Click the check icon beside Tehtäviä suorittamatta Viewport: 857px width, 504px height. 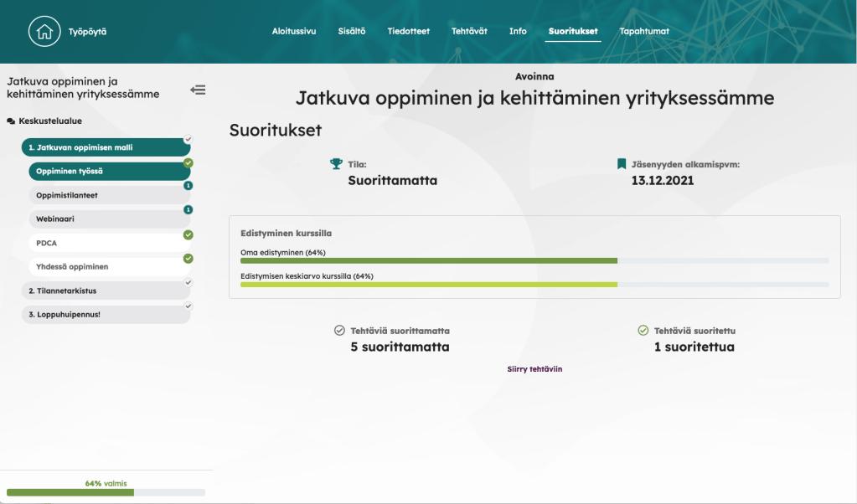click(339, 331)
